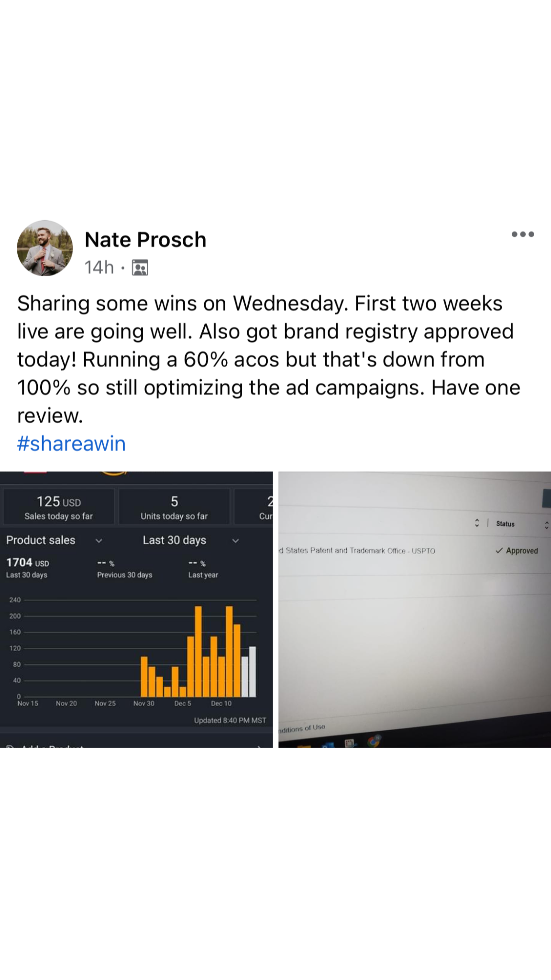Click the 14h post timestamp
The height and width of the screenshot is (980, 551).
99,267
